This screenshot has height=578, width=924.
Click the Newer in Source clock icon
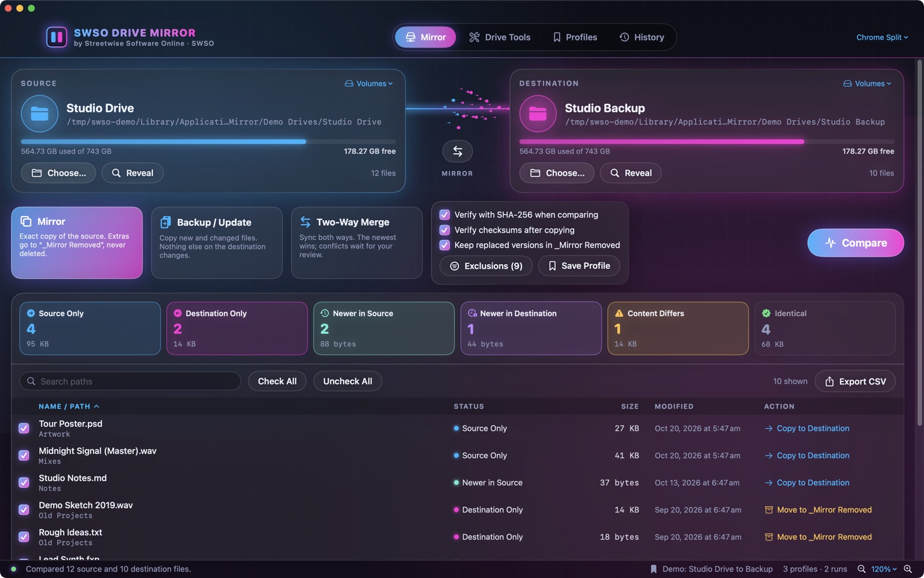click(x=325, y=313)
